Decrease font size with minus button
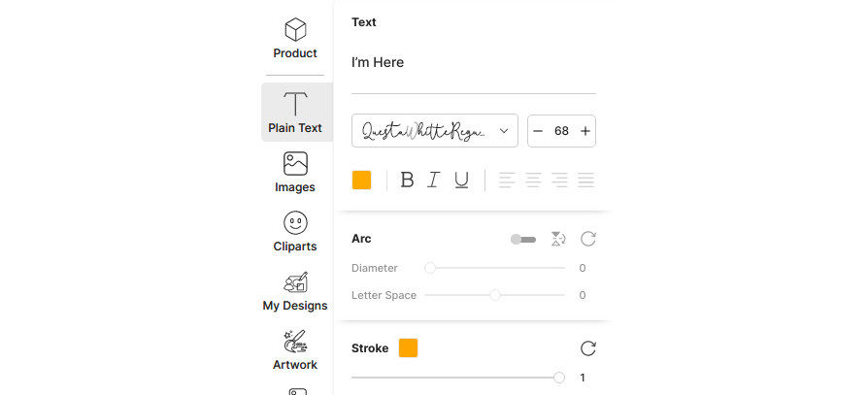The width and height of the screenshot is (868, 395). pos(538,131)
